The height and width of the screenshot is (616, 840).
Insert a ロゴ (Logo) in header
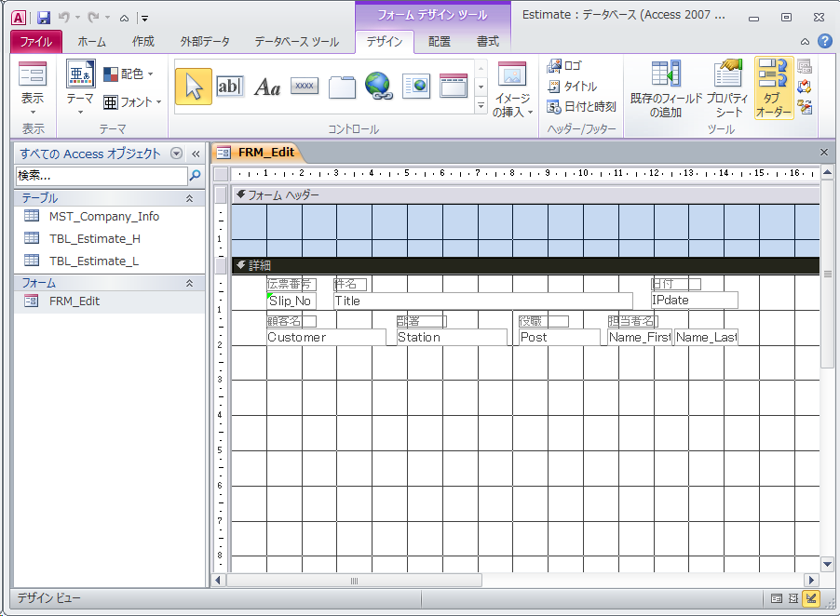point(564,66)
